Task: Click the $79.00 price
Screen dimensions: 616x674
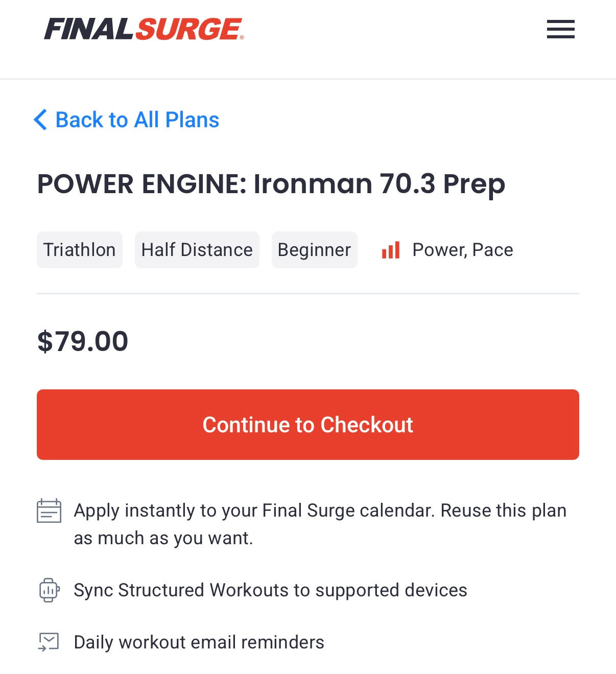Action: (x=83, y=341)
